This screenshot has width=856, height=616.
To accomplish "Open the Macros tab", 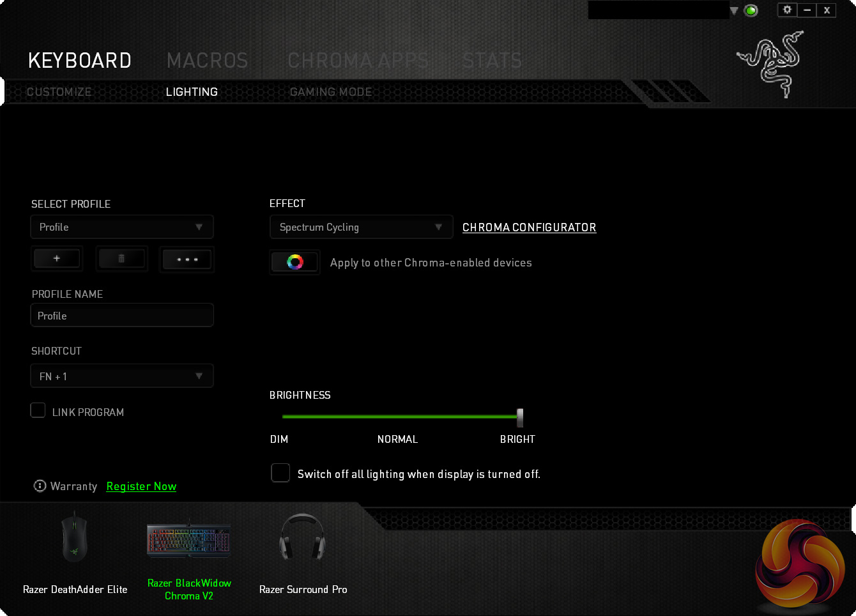I will pos(207,61).
